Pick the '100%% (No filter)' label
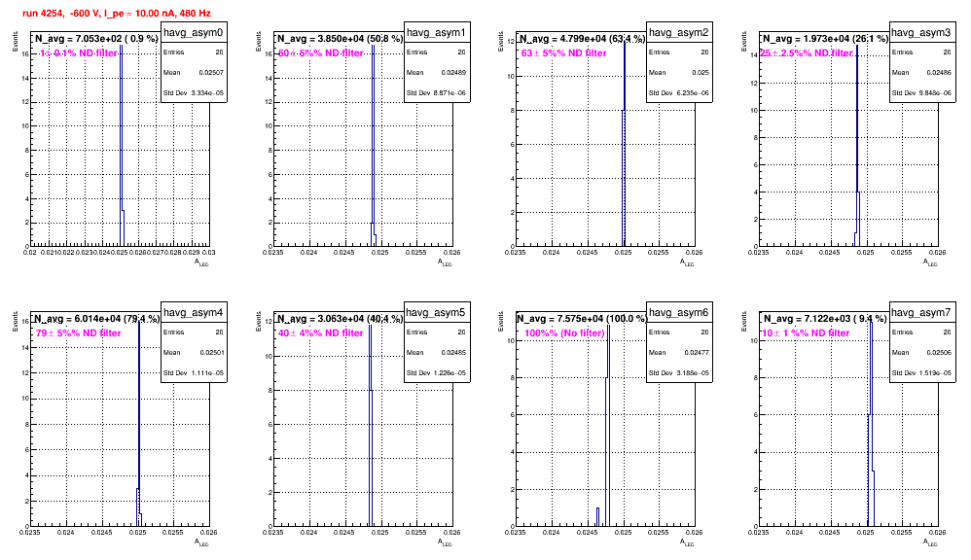Viewport: 971px width, 560px height. click(x=564, y=332)
